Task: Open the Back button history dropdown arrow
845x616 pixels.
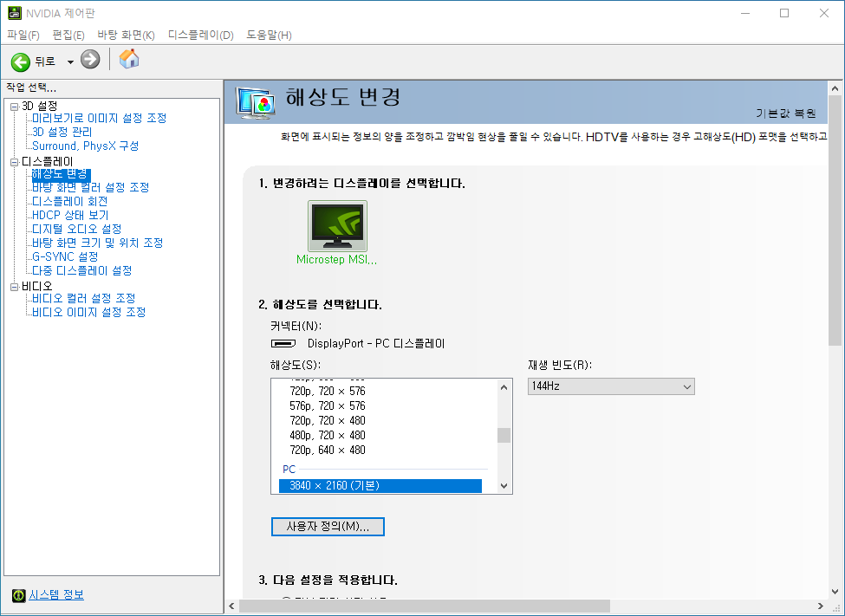Action: tap(70, 62)
